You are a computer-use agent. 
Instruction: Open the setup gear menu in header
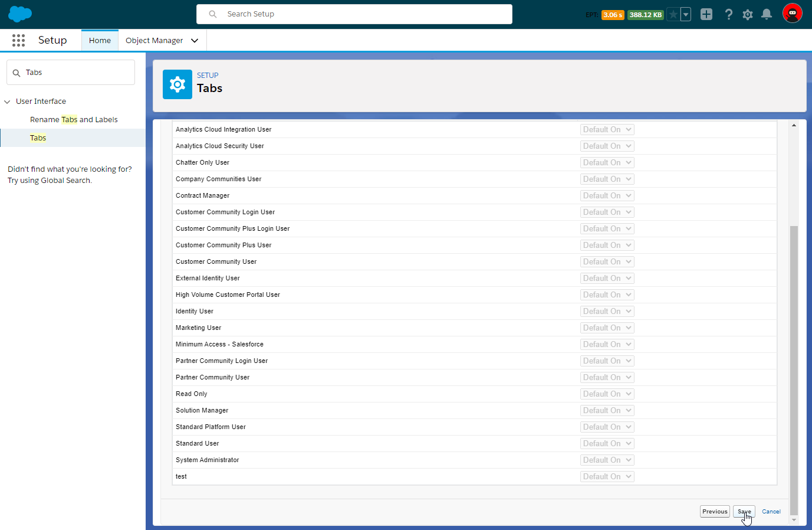[x=748, y=14]
